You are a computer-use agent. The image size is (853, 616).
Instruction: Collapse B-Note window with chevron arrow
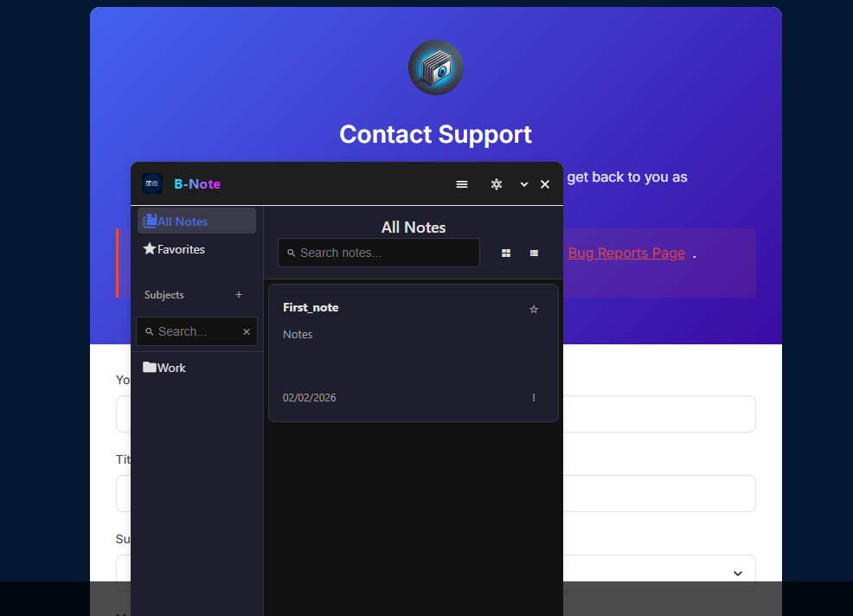pyautogui.click(x=524, y=184)
